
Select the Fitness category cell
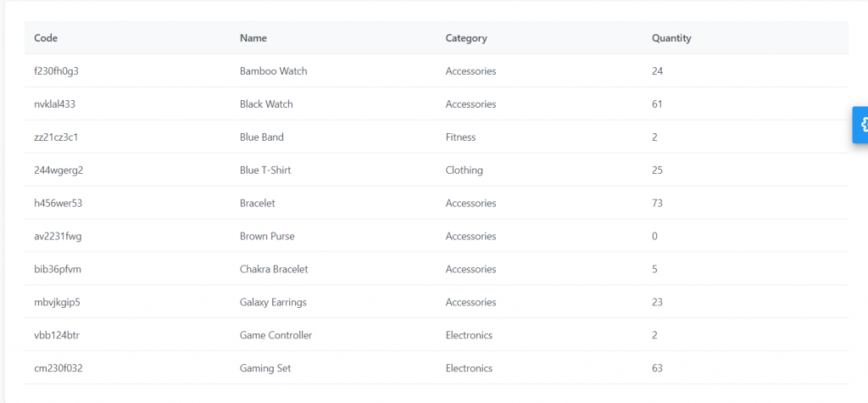pyautogui.click(x=460, y=137)
